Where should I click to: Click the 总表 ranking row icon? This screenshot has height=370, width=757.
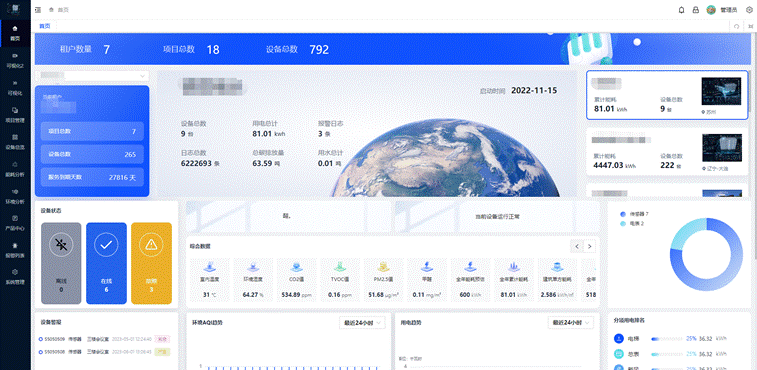tap(619, 354)
